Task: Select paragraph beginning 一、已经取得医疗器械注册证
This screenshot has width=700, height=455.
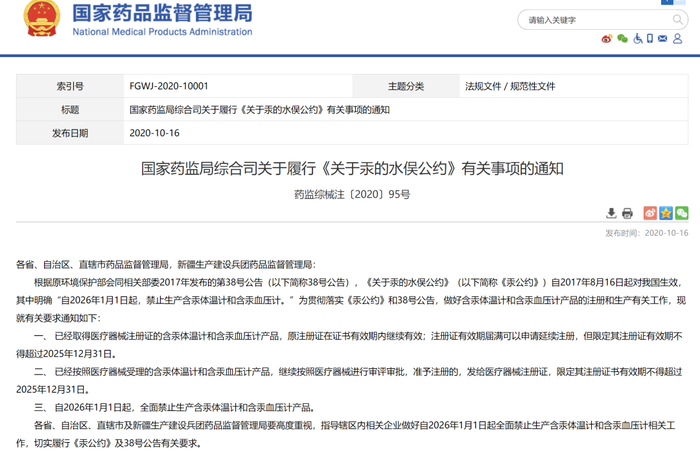Action: (350, 345)
